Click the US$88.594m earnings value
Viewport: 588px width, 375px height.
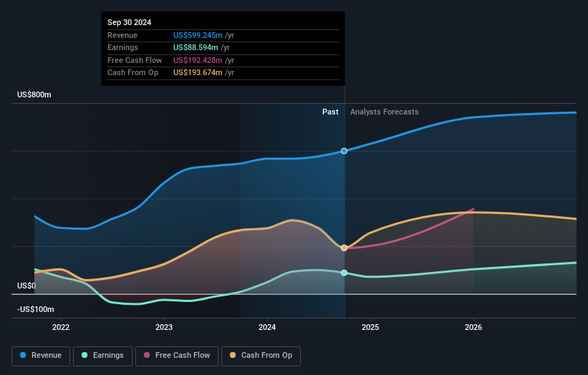click(x=196, y=47)
